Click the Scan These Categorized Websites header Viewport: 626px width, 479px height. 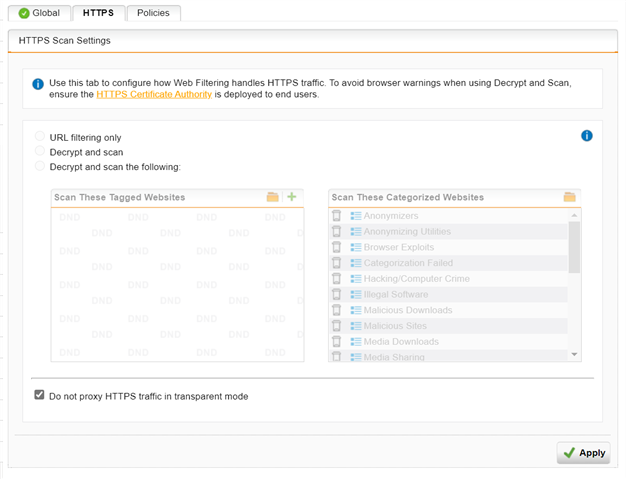(x=408, y=197)
